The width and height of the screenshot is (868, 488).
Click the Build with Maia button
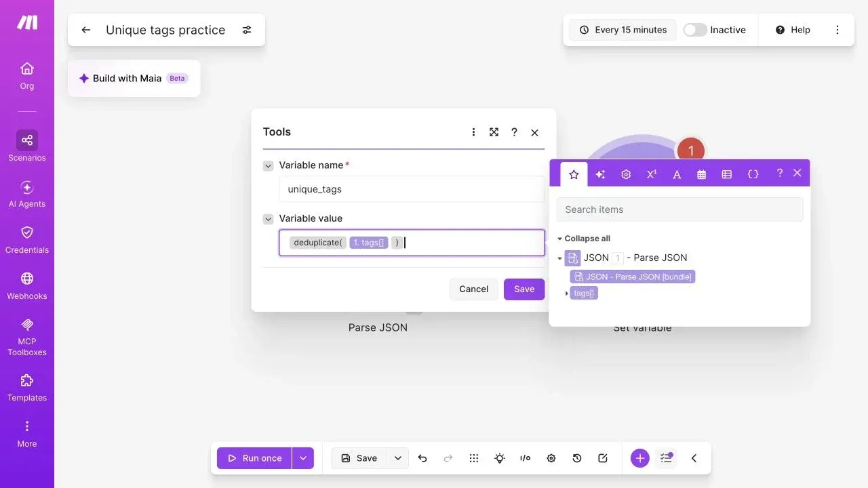(x=134, y=79)
